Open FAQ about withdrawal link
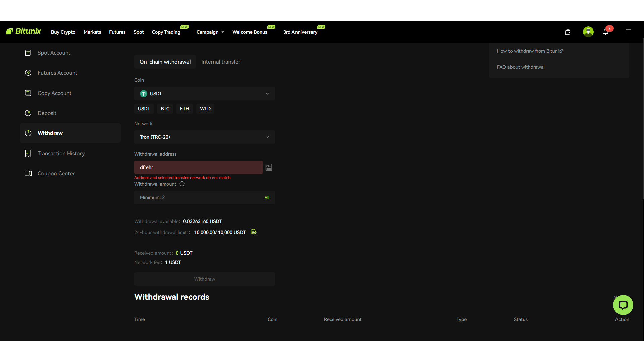This screenshot has width=644, height=362. coord(521,67)
